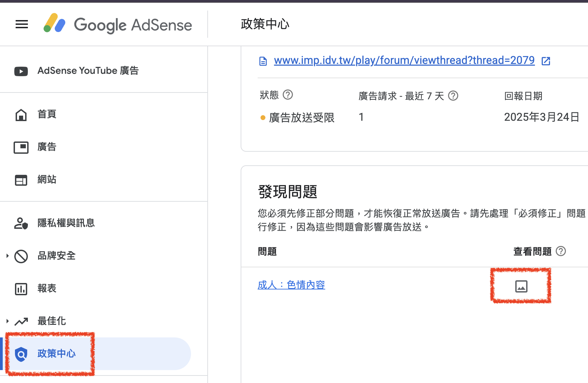
Task: Click the YouTube icon in sidebar
Action: (21, 71)
